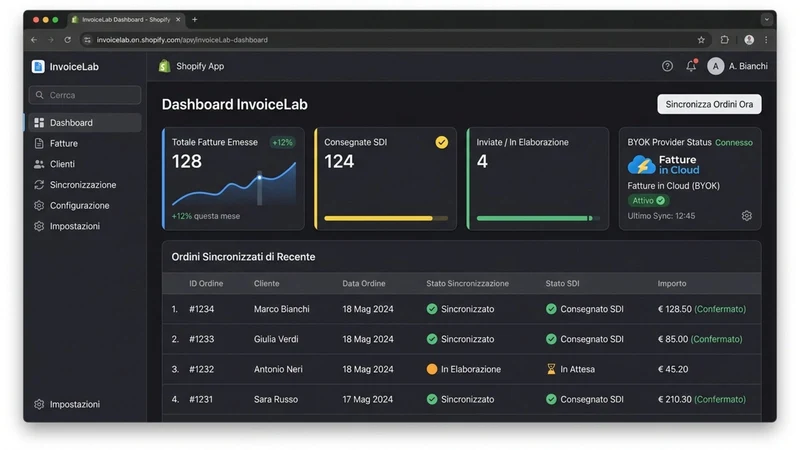Screen dimensions: 800x450
Task: Click amount € 45.20
Action: [673, 369]
